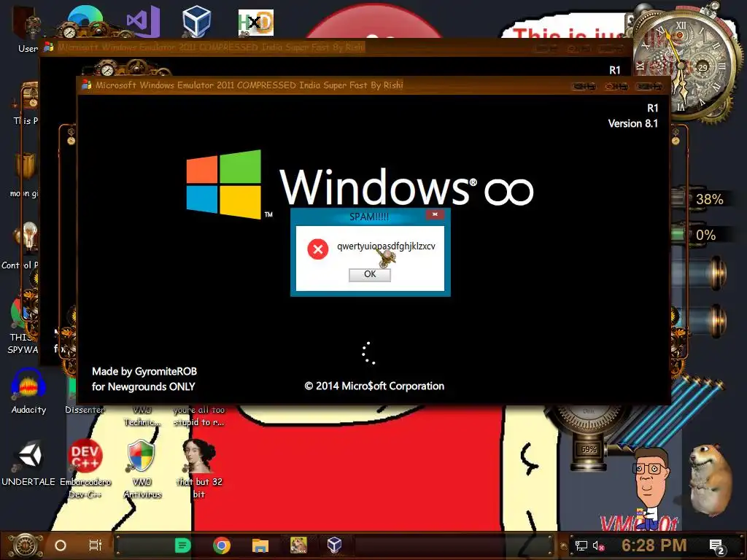747x560 pixels.
Task: Open the VirtualBox cube desktop icon
Action: (x=196, y=21)
